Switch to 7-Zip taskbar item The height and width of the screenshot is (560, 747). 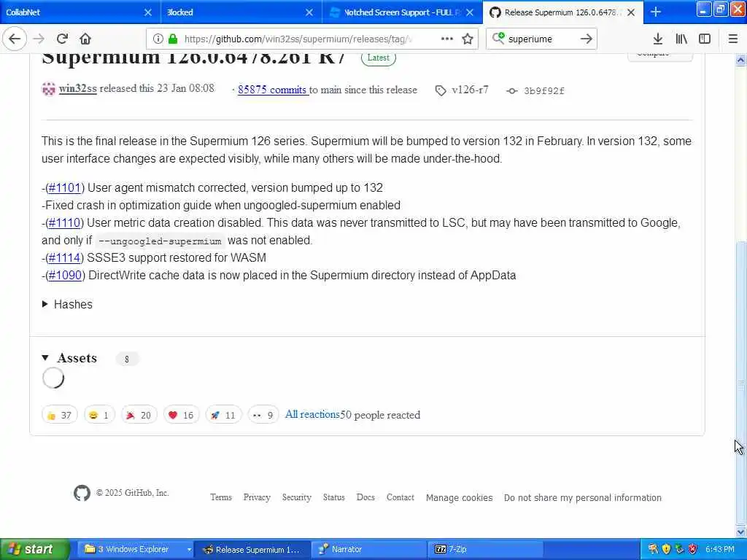click(486, 550)
